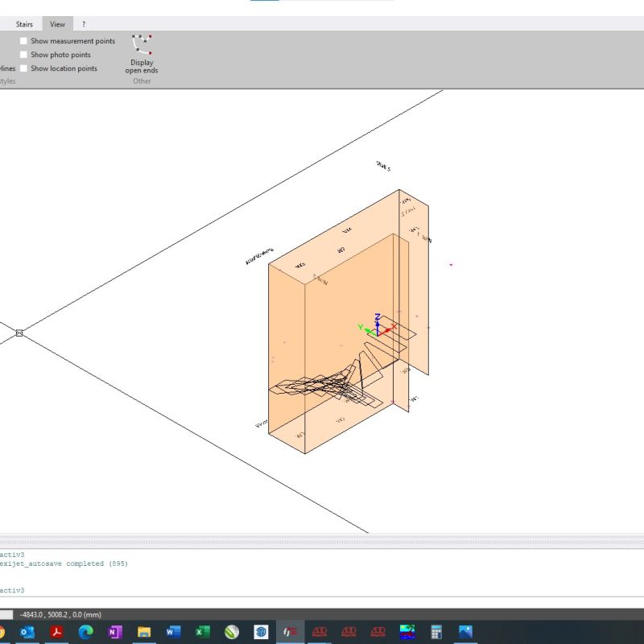Open Outlook from the taskbar
The image size is (644, 644).
27,632
